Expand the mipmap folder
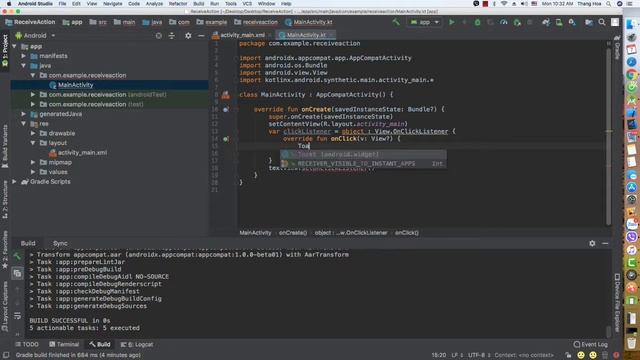The width and height of the screenshot is (640, 360). click(x=33, y=162)
